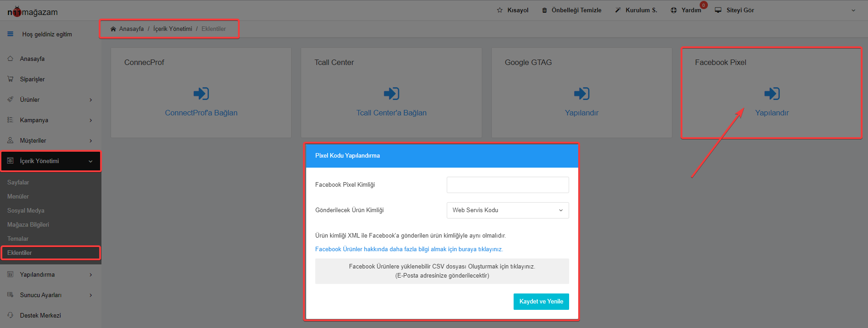The width and height of the screenshot is (868, 328).
Task: Click the 'Pixel Kodu Yapılandırma' header text
Action: coord(348,155)
